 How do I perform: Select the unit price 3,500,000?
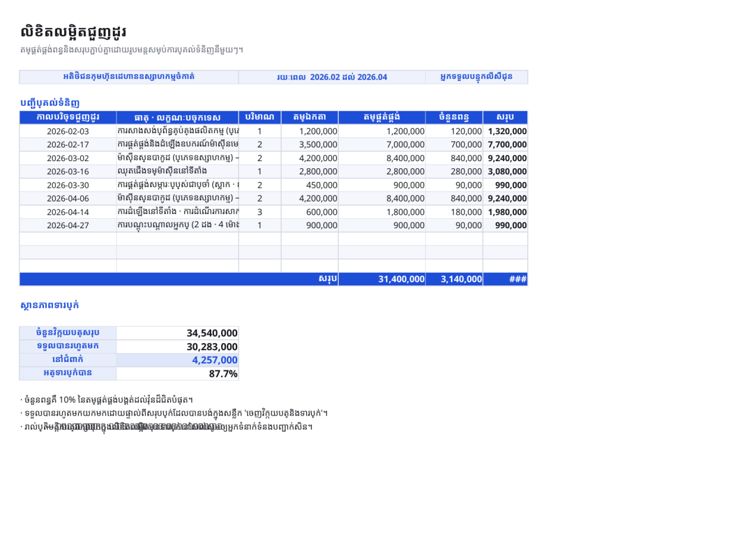[x=310, y=144]
